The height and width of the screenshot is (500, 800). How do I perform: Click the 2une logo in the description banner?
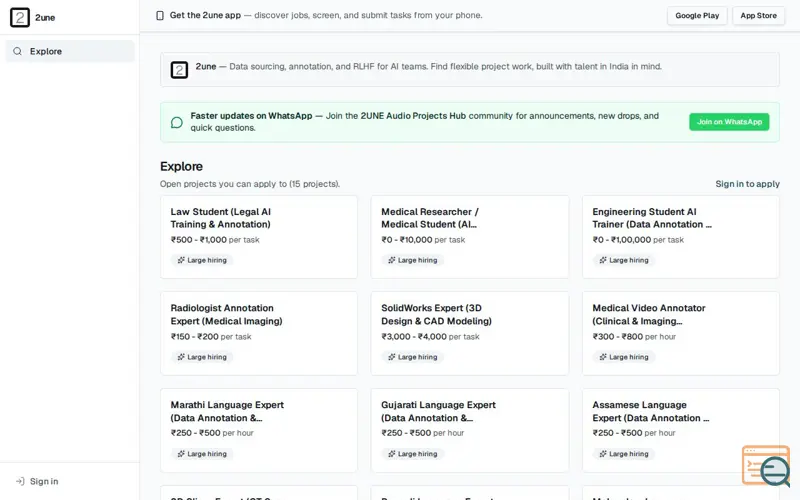pos(179,70)
